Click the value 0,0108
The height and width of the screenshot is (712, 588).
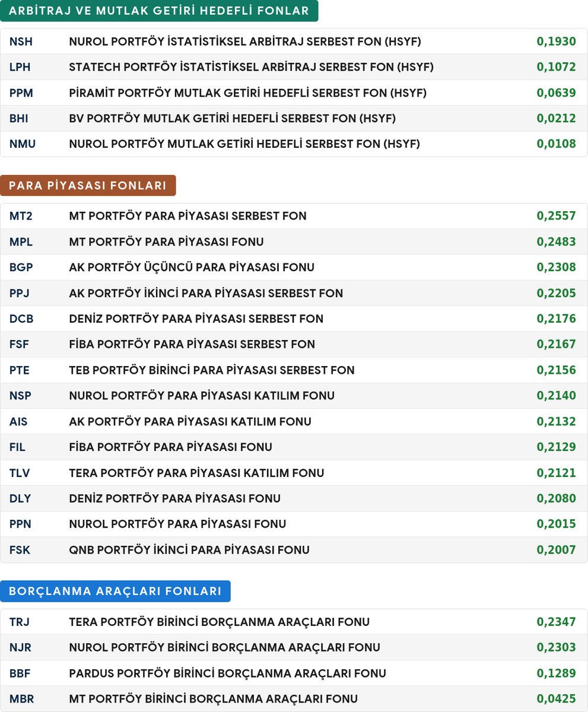pyautogui.click(x=557, y=144)
